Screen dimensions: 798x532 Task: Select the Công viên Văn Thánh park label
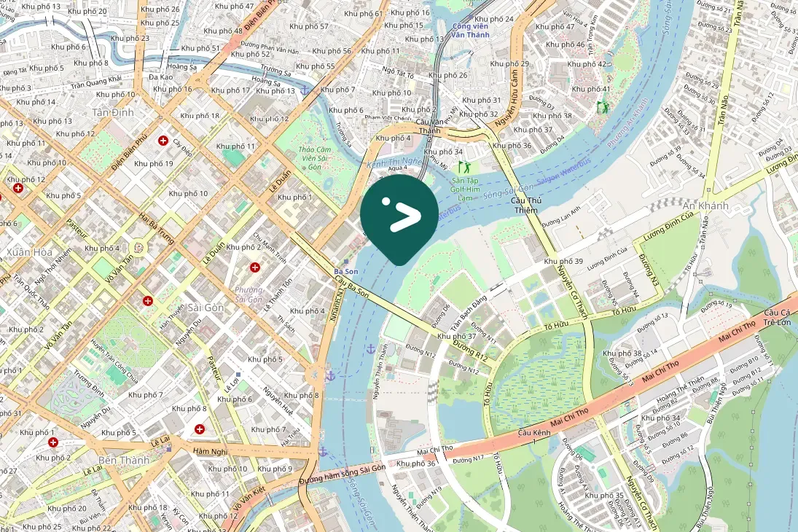[x=470, y=31]
